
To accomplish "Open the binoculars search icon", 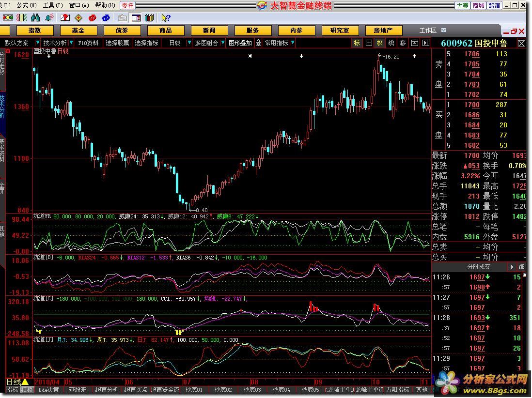I will click(x=35, y=17).
